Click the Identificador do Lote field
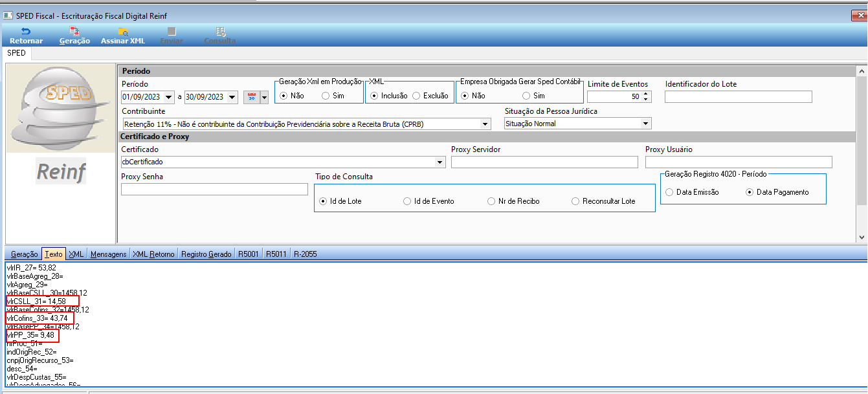This screenshot has height=394, width=868. point(738,97)
